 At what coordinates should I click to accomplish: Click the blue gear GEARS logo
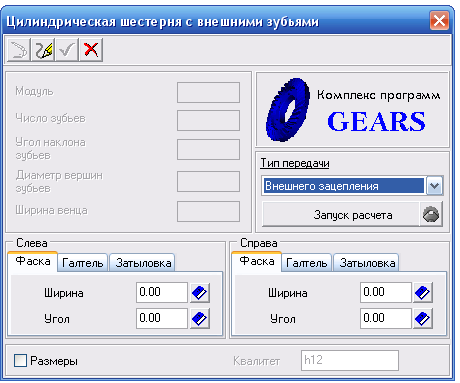point(287,110)
